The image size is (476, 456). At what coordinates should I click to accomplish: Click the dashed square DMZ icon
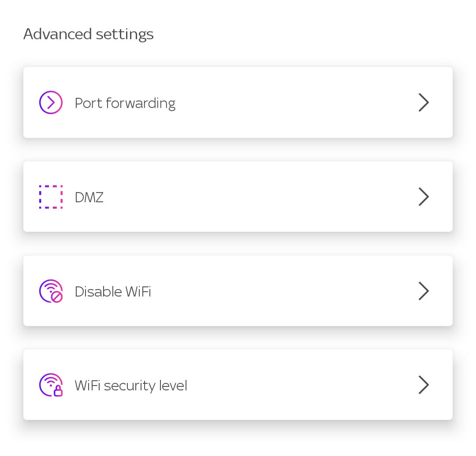(x=51, y=197)
